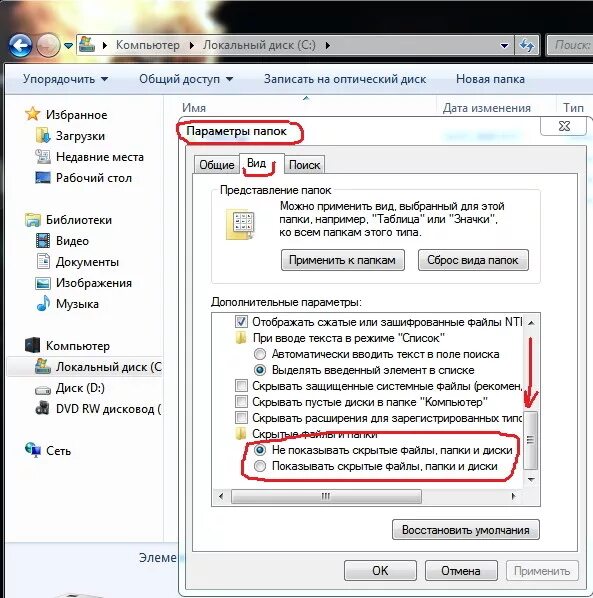Close the Параметры папок dialog

564,126
